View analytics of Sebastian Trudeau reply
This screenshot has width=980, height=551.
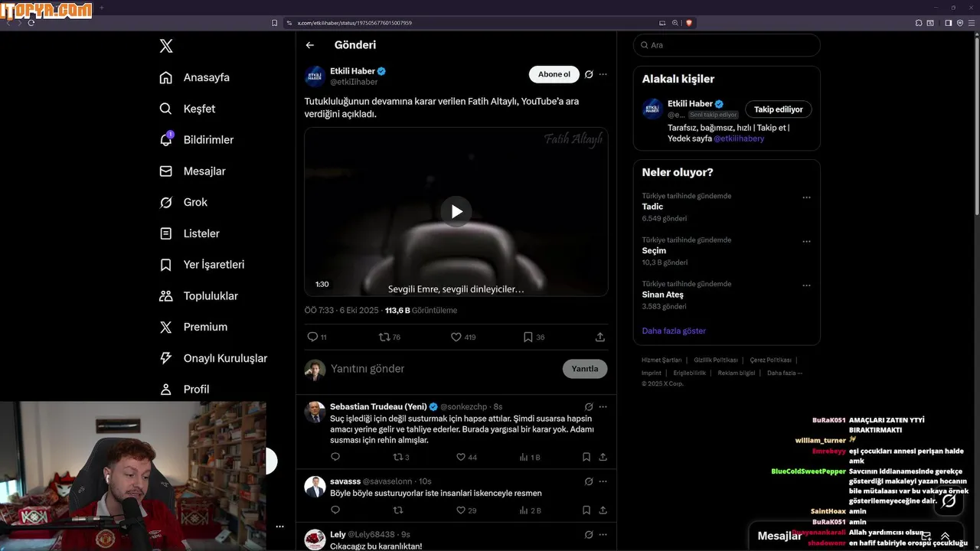(524, 457)
